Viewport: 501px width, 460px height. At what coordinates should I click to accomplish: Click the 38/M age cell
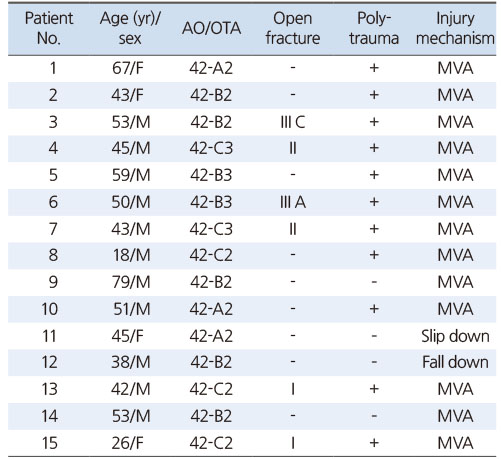(x=131, y=362)
